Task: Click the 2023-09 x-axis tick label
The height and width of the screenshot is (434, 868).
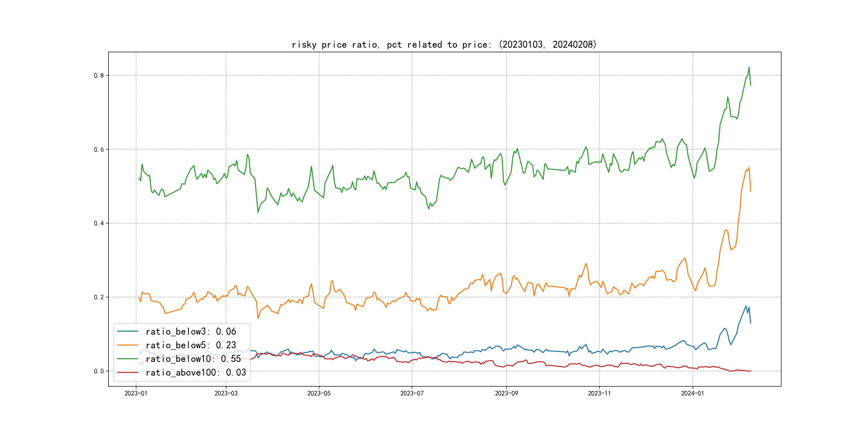Action: tap(506, 393)
